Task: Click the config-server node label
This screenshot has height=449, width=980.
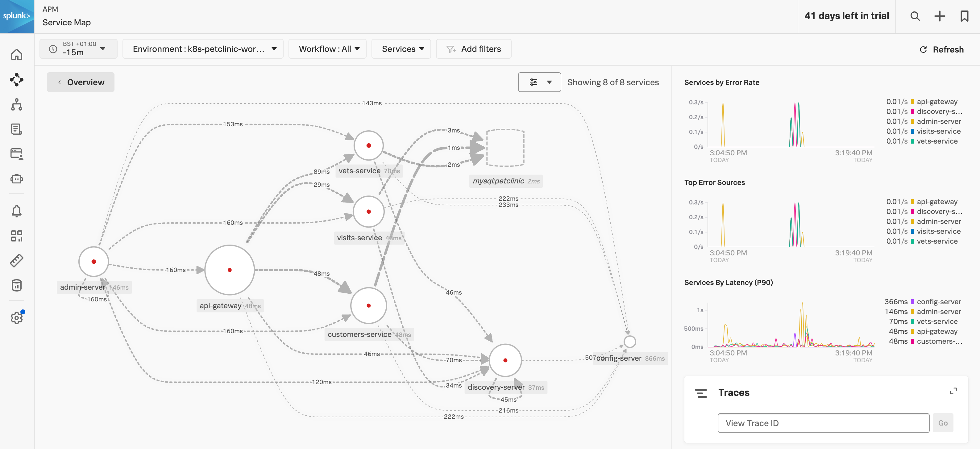Action: click(630, 358)
